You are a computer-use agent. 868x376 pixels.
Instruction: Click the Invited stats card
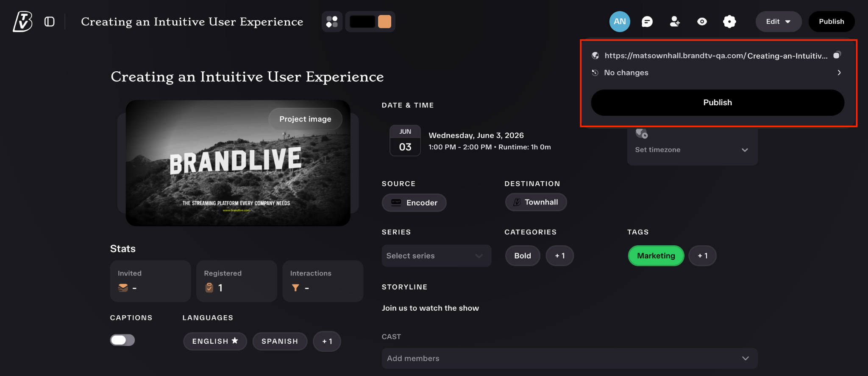(150, 281)
